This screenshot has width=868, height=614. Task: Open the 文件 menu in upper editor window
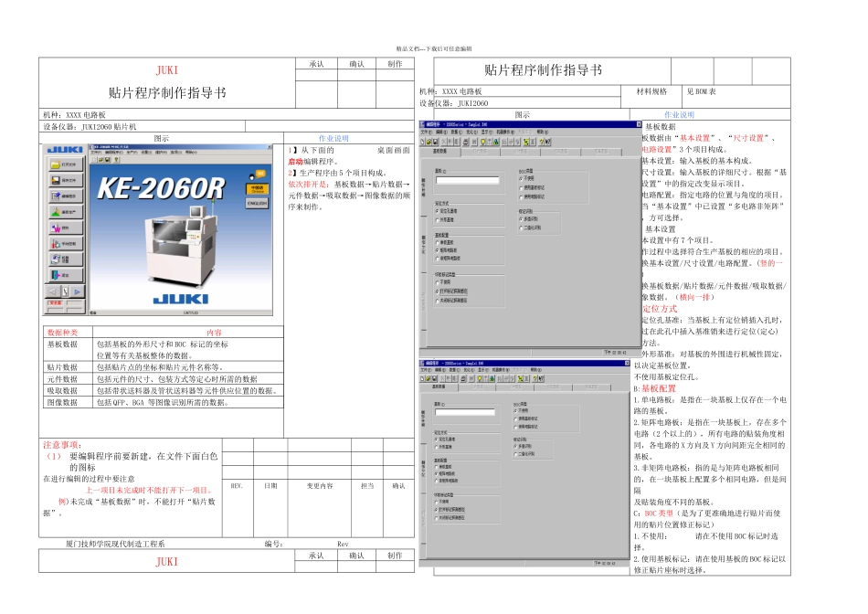(427, 132)
